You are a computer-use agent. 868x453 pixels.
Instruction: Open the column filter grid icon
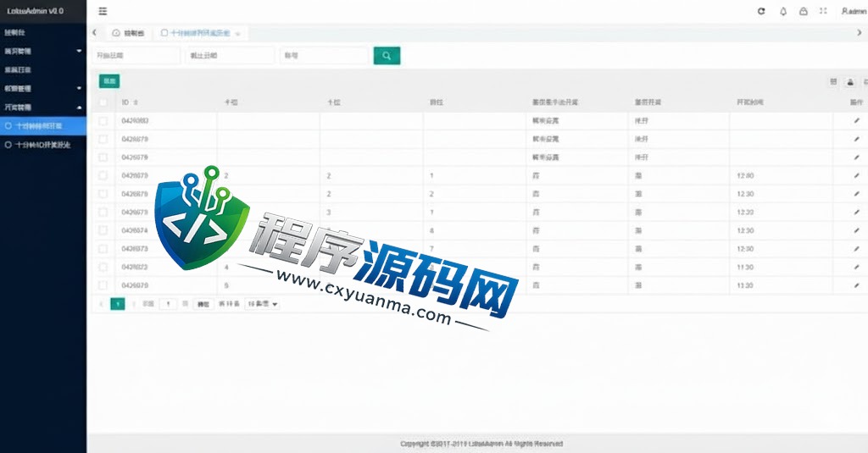(833, 82)
